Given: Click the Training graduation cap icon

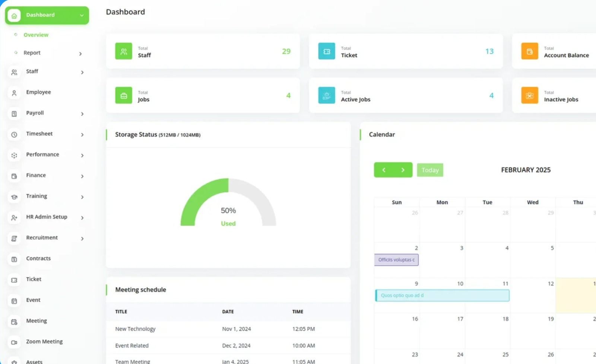Looking at the screenshot, I should [x=14, y=197].
